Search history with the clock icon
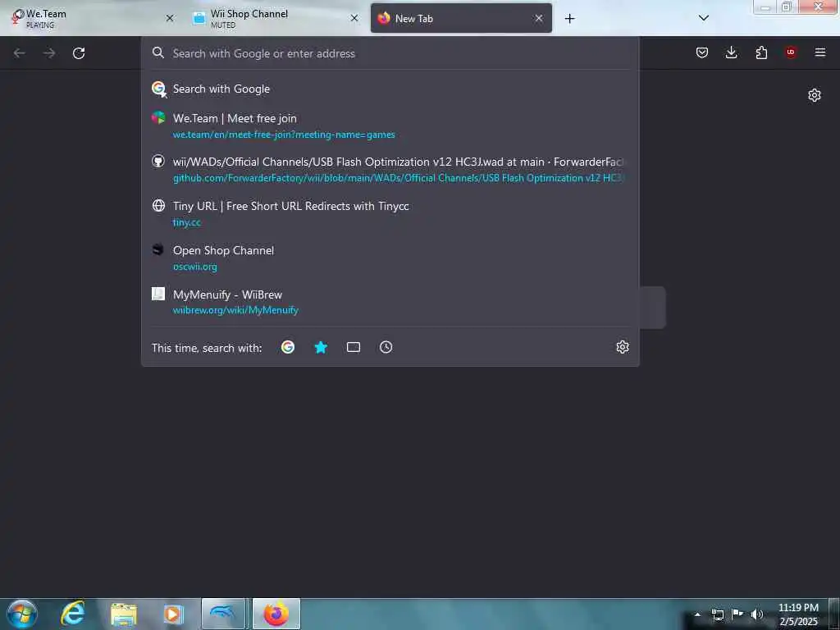840x630 pixels. [x=386, y=347]
